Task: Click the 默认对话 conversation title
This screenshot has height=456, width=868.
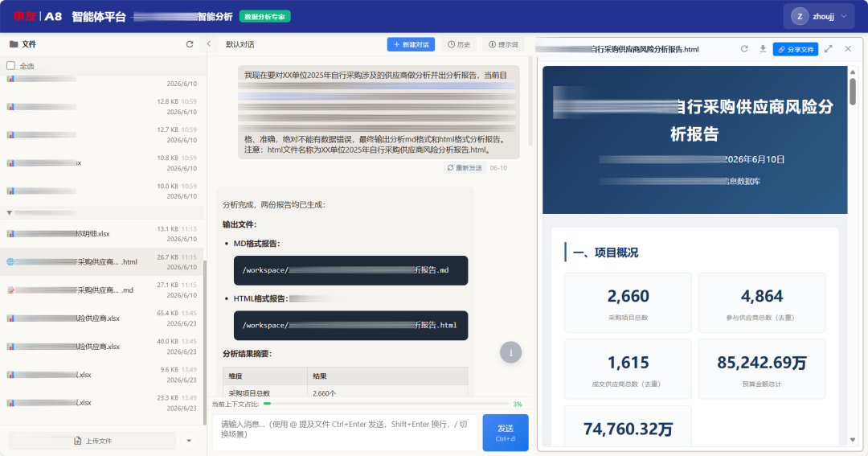Action: pyautogui.click(x=240, y=44)
